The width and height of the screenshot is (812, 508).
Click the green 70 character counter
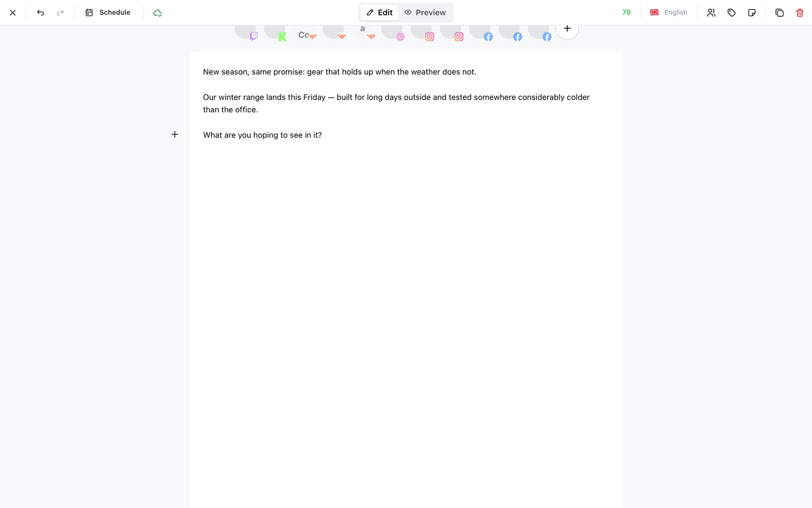[626, 13]
